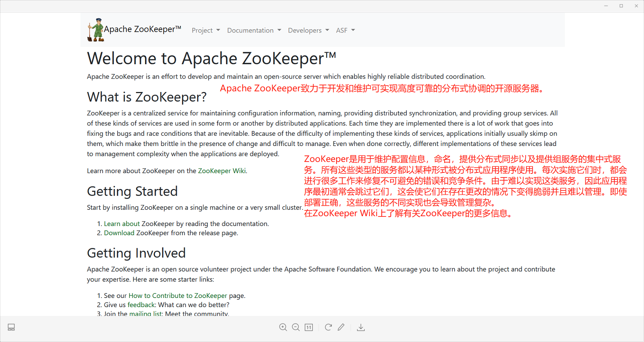The image size is (644, 342).
Task: Click the zoom in magnifier icon
Action: tap(283, 327)
